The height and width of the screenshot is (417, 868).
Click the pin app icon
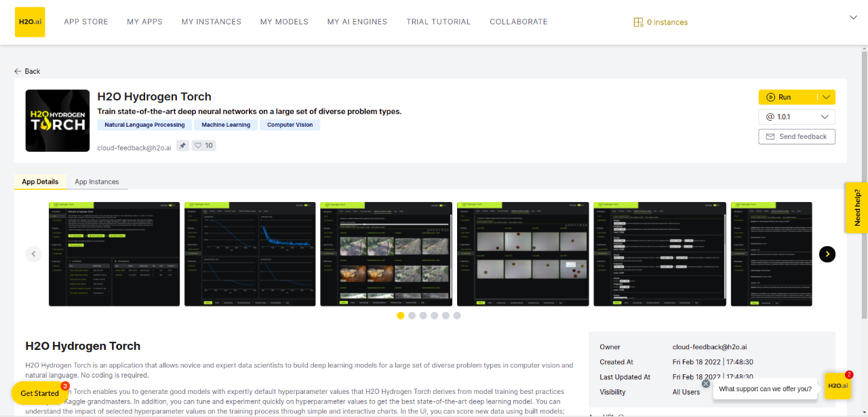182,145
